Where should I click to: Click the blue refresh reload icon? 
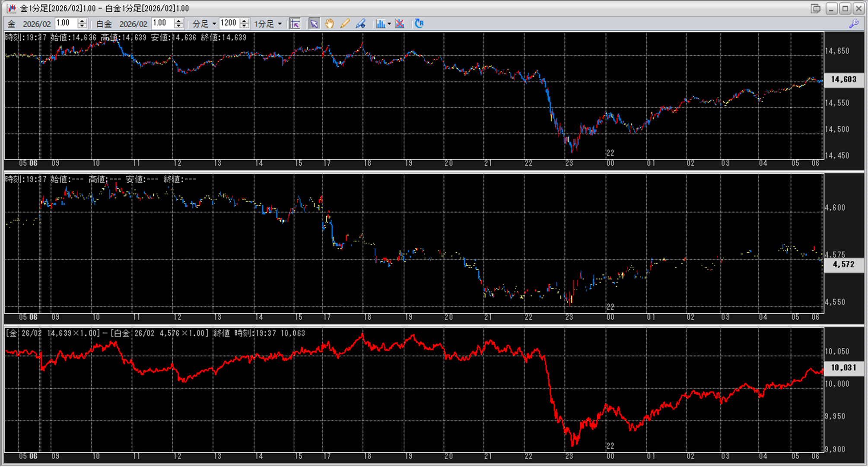pyautogui.click(x=419, y=23)
